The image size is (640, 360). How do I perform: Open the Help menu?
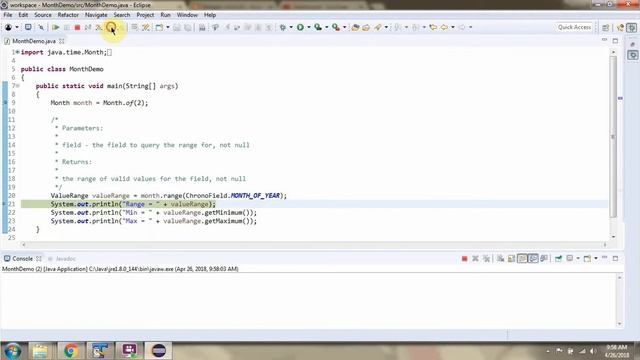210,15
